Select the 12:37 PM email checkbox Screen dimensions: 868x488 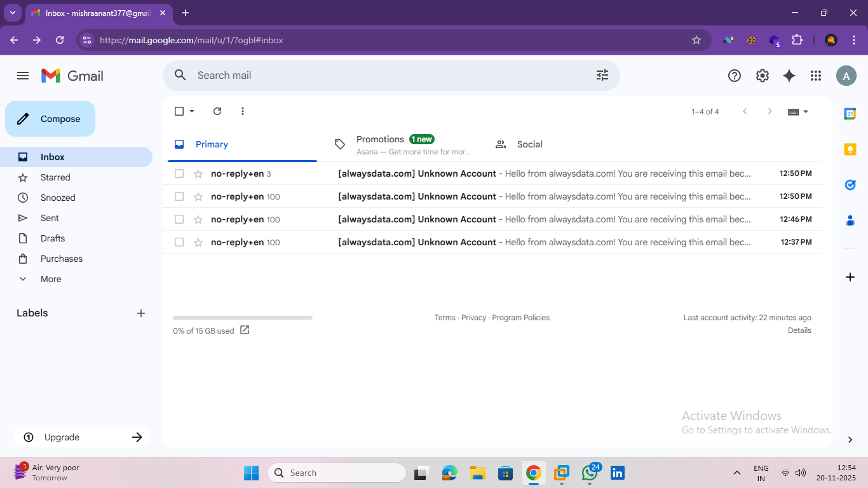pos(179,242)
